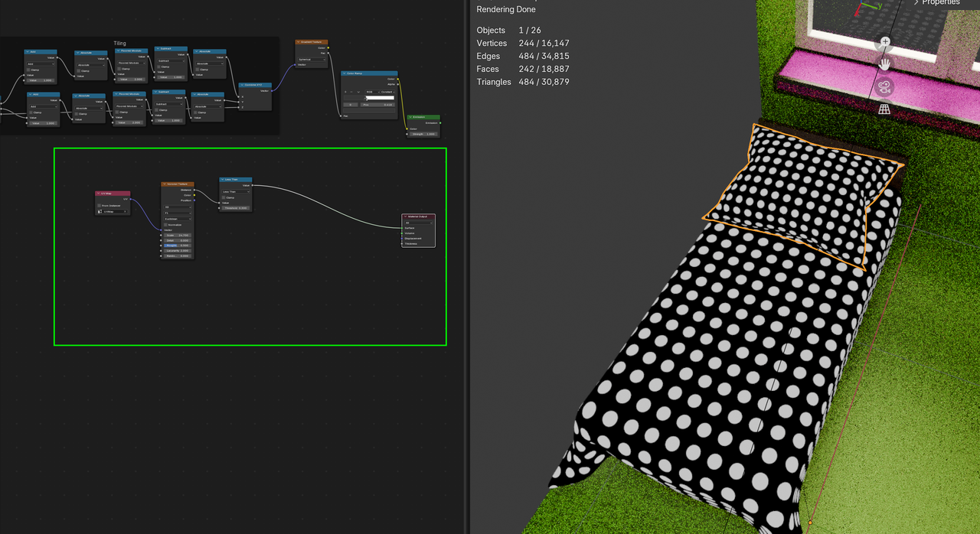
Task: Switch perspective/orthographic with the grid icon
Action: (885, 109)
